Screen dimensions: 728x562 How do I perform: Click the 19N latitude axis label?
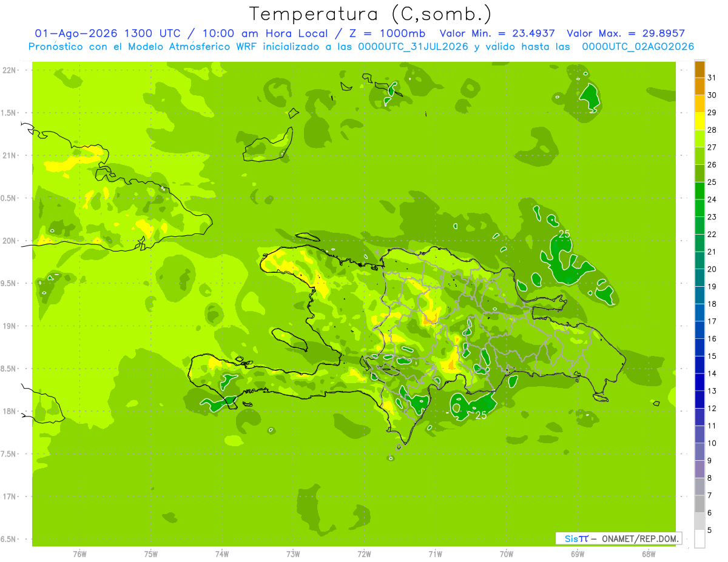[x=10, y=326]
